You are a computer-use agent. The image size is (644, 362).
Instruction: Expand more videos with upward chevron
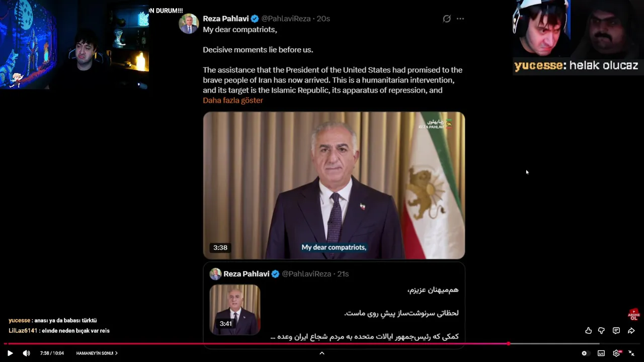coord(322,353)
